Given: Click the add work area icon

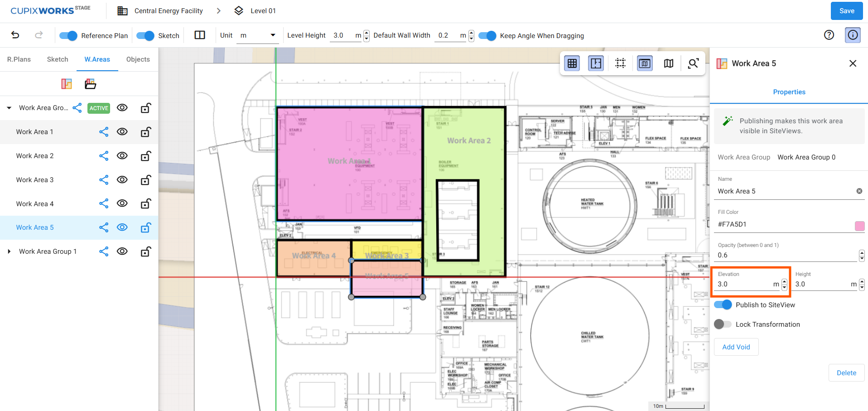Looking at the screenshot, I should tap(67, 84).
